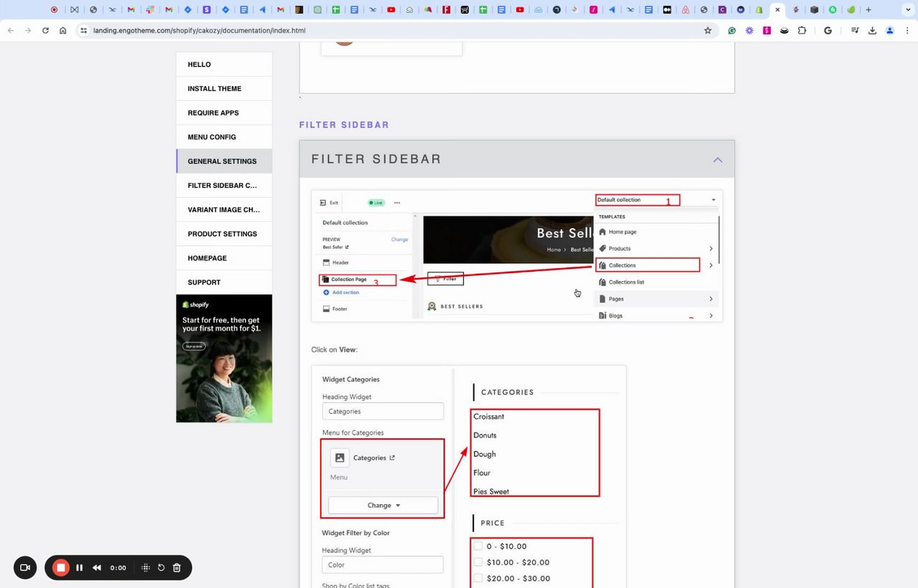Open FILTER SIDEBAR C... sidebar item
This screenshot has height=588, width=918.
[224, 186]
